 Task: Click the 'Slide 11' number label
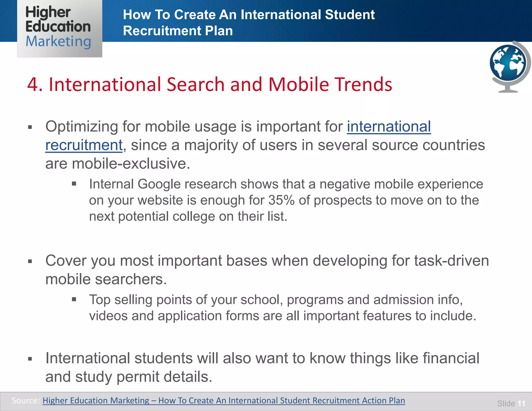tap(511, 403)
